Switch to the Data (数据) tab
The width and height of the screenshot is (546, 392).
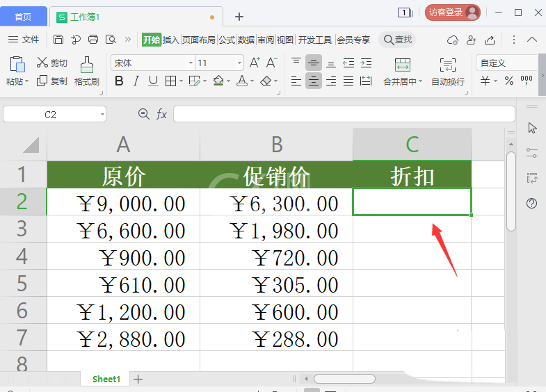246,40
